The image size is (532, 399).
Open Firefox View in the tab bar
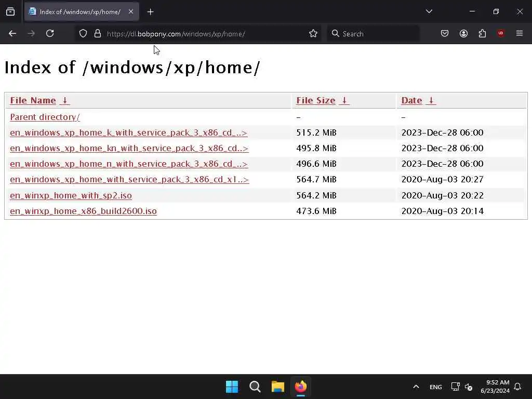10,12
